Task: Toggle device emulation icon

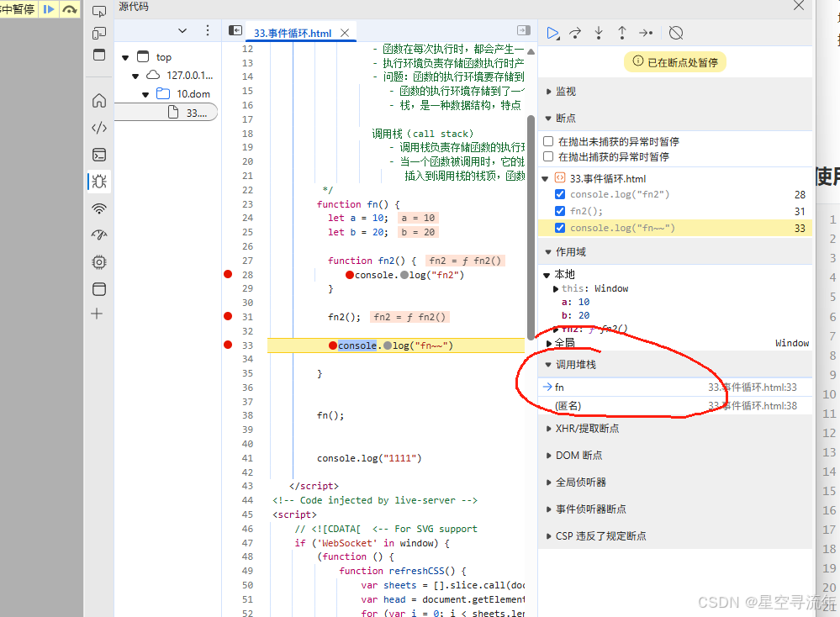Action: [x=99, y=34]
